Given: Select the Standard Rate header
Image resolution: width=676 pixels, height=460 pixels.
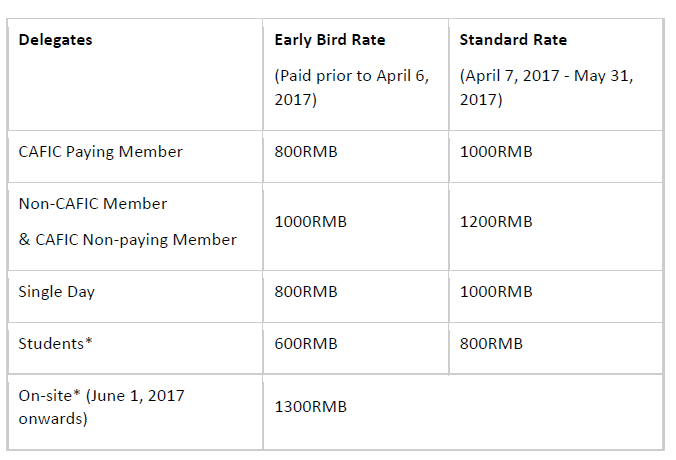Looking at the screenshot, I should point(513,40).
